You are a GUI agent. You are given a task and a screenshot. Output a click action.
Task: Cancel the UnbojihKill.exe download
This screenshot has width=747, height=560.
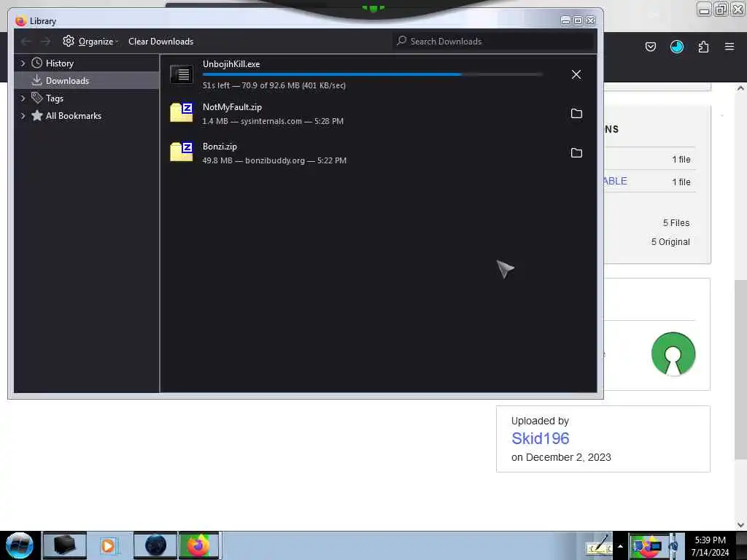[x=576, y=75]
